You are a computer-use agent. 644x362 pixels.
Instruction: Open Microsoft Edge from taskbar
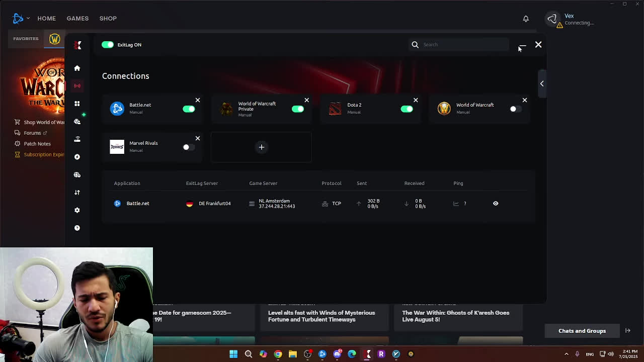(x=352, y=354)
